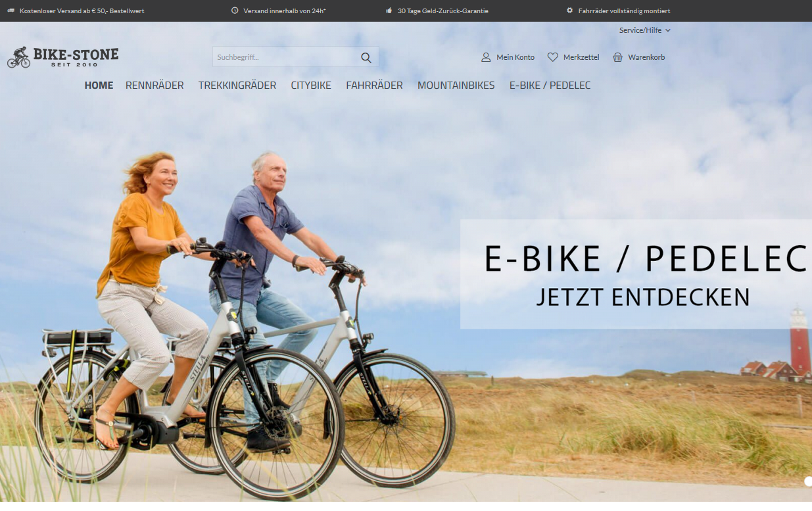This screenshot has height=511, width=812.
Task: Open Mein Konto user icon
Action: tap(486, 57)
